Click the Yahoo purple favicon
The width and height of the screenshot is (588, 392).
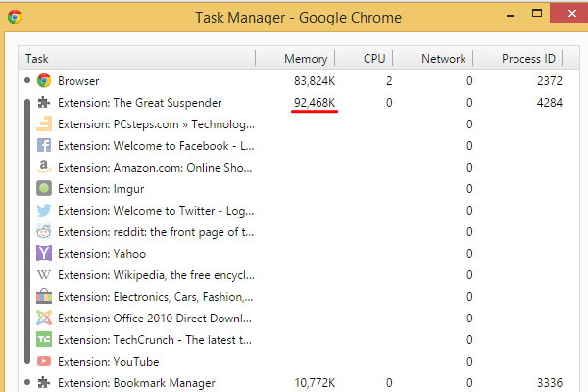tap(44, 253)
